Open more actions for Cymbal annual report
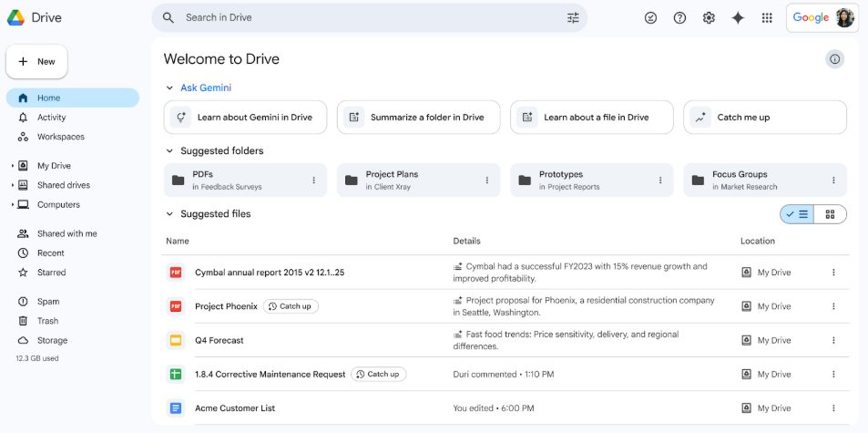Screen dimensions: 868x433 pyautogui.click(x=833, y=273)
